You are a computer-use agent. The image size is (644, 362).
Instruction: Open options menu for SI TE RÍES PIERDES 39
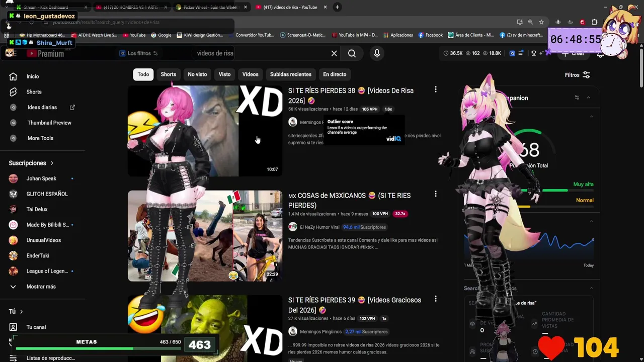(x=436, y=299)
